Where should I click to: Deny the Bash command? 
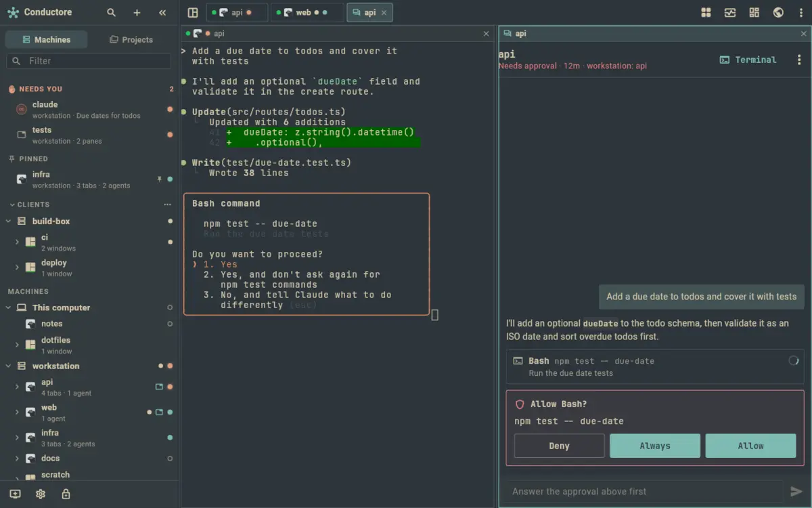[559, 446]
